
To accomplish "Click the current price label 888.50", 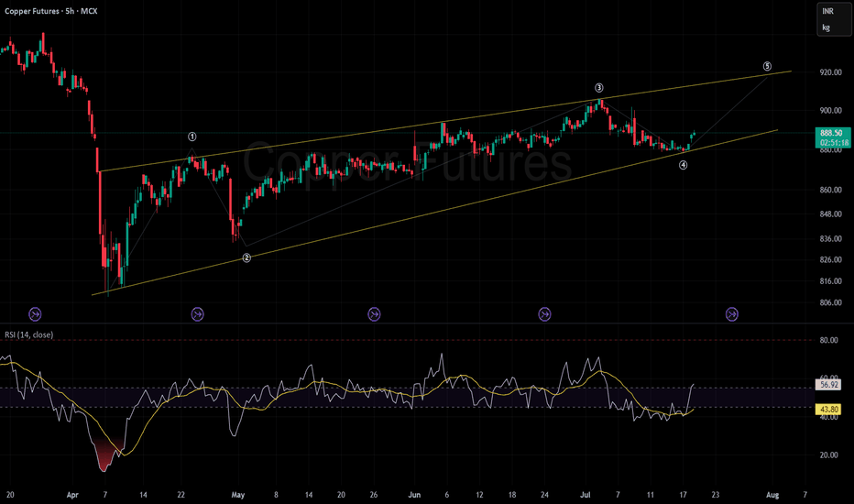I will click(x=832, y=133).
